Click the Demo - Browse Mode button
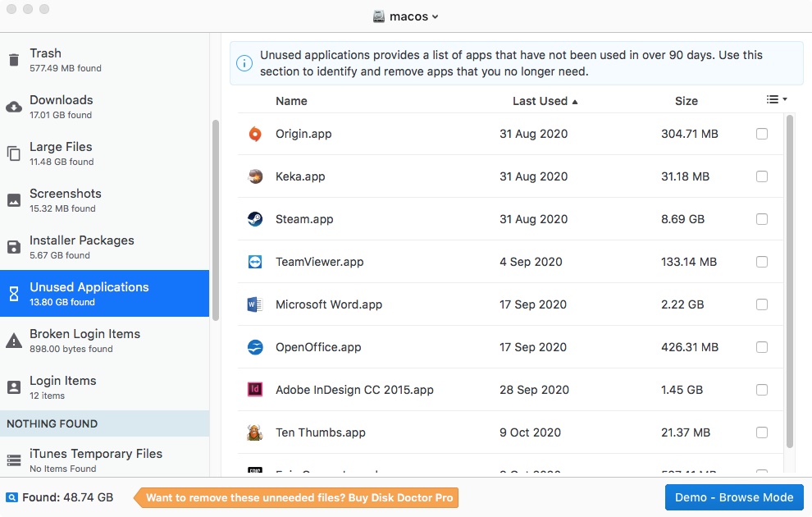Screen dimensions: 812x517 pos(734,497)
